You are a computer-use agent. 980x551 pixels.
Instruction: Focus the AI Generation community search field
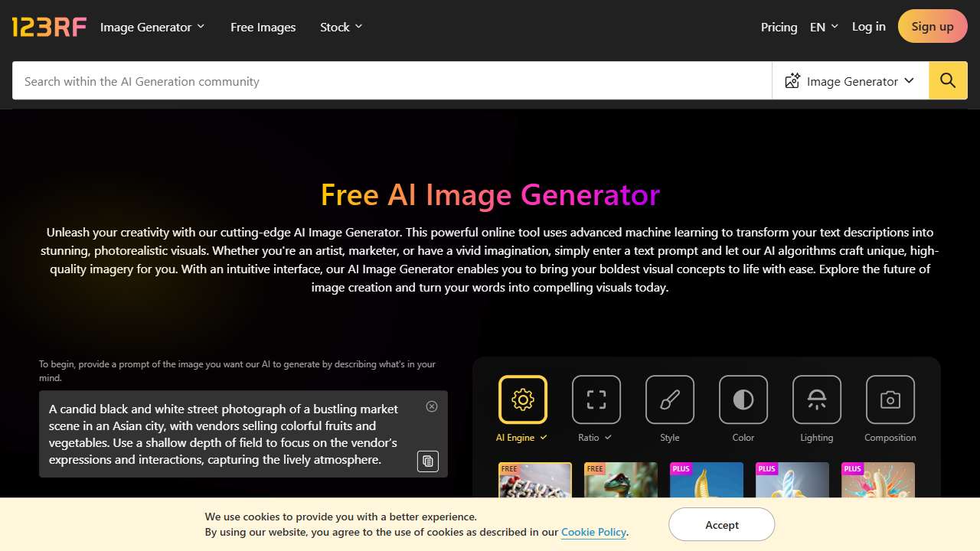pyautogui.click(x=392, y=81)
